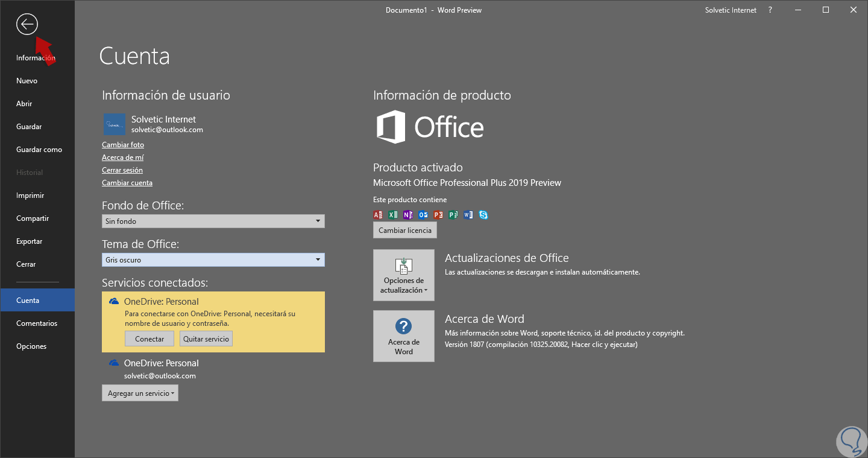The height and width of the screenshot is (458, 868).
Task: Click the Microsoft Office Professional Plus 2019 Preview text
Action: 467,183
